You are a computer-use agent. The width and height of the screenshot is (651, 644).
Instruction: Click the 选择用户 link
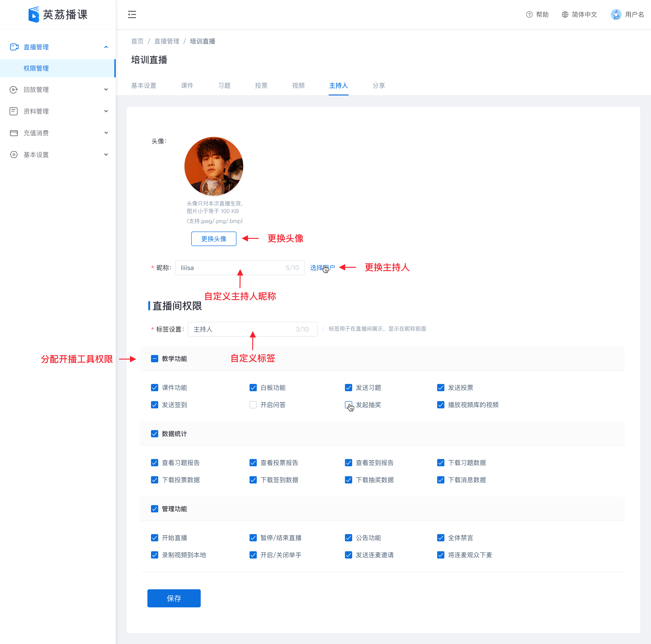coord(323,268)
